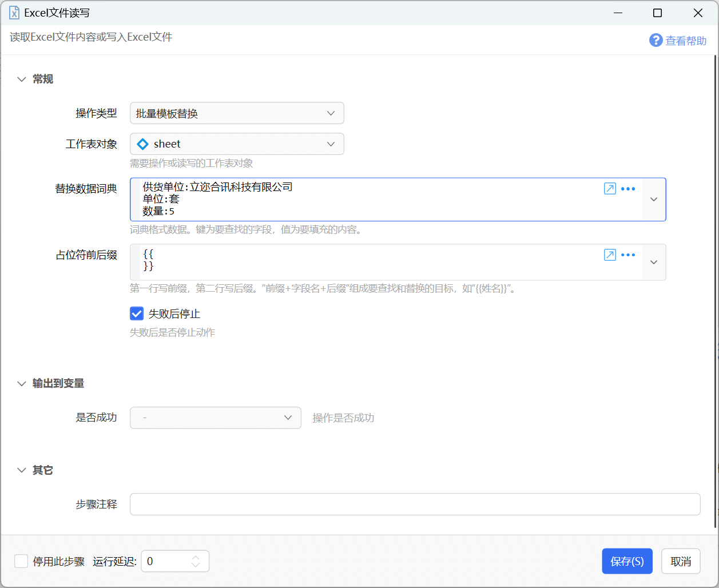The height and width of the screenshot is (588, 719).
Task: Click the hint text 需要操作或读写的工作表对象
Action: (x=191, y=163)
